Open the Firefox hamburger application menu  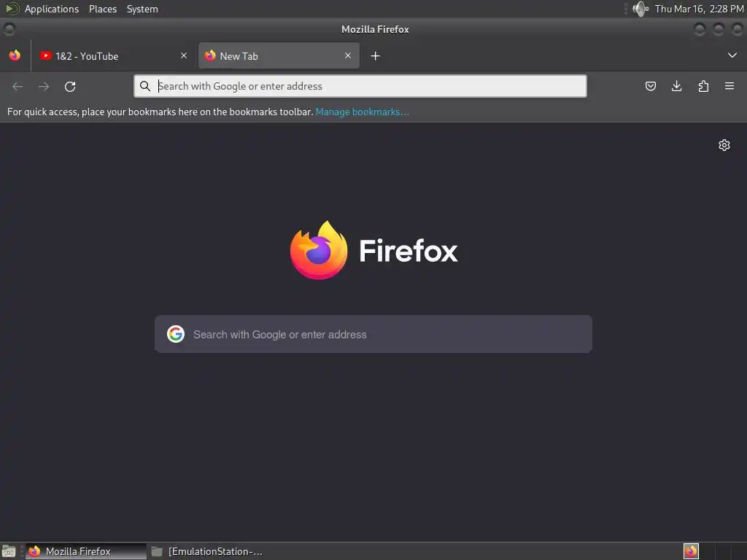tap(729, 86)
